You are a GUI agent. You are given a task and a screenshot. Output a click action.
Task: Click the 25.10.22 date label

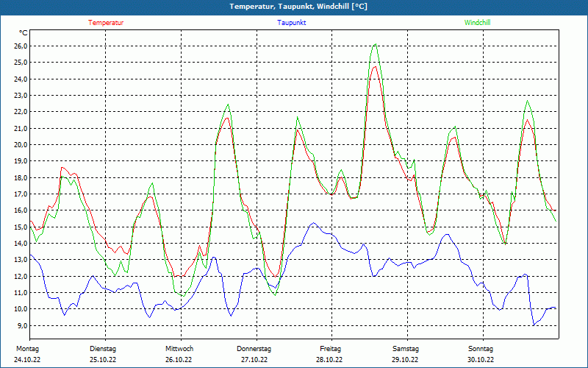103,360
